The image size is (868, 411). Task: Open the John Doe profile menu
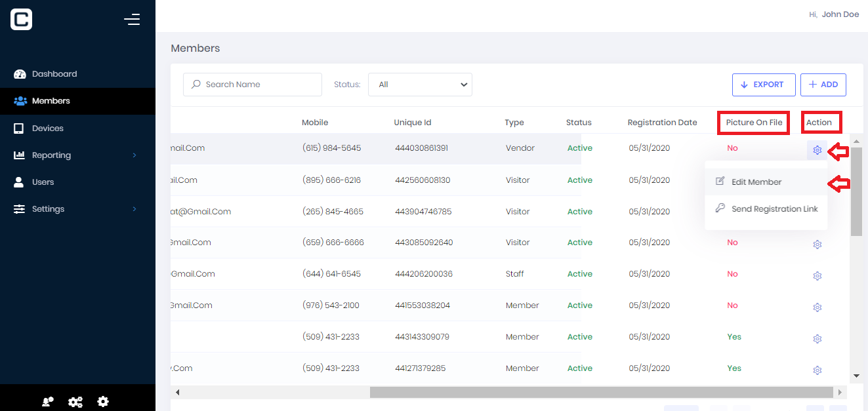coord(840,14)
